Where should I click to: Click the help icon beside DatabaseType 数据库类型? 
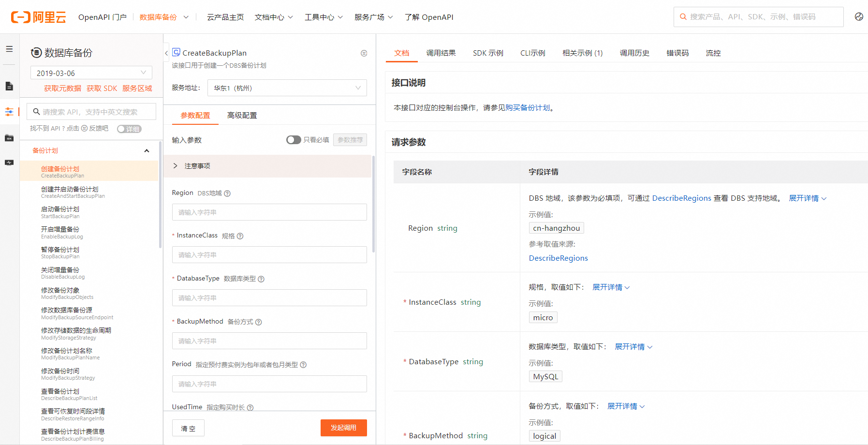261,279
